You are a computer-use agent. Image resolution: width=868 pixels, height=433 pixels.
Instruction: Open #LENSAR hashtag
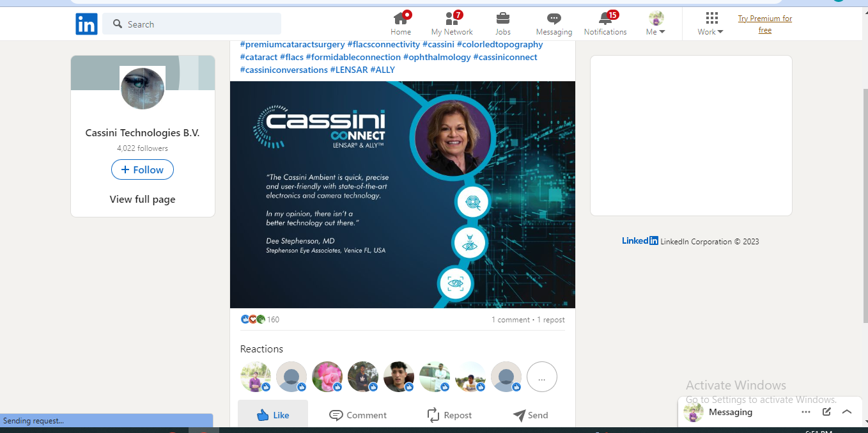(x=348, y=70)
